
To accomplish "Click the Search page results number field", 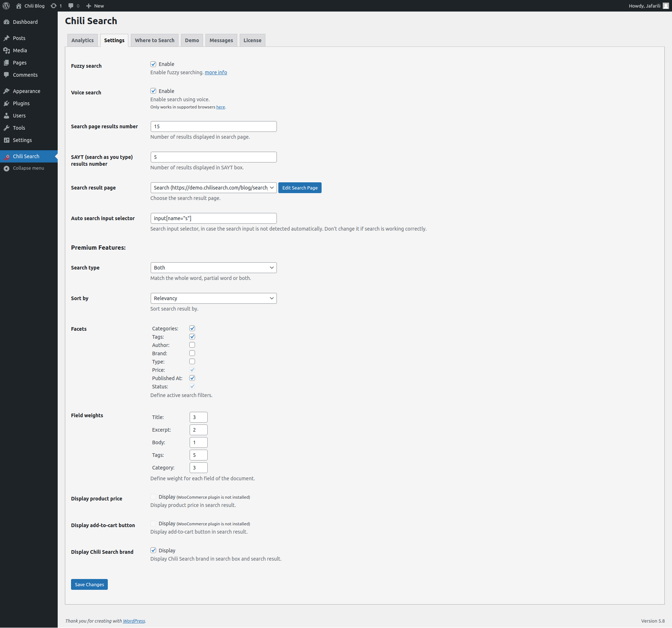I will coord(214,126).
